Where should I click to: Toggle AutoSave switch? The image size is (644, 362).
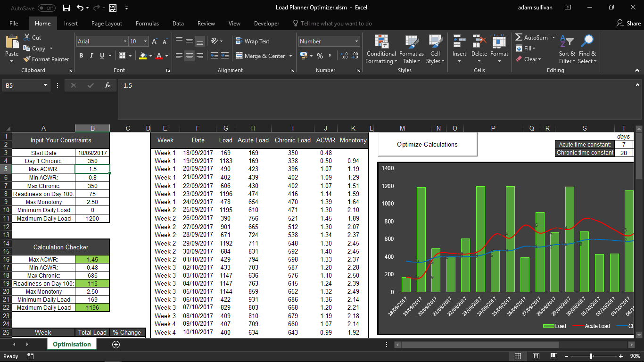pos(46,8)
